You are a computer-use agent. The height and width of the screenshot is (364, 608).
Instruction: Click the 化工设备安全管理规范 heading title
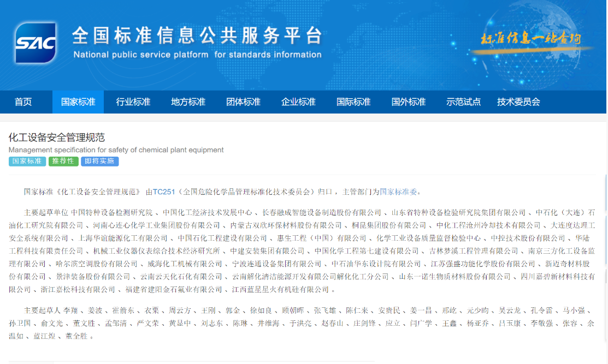[x=56, y=137]
